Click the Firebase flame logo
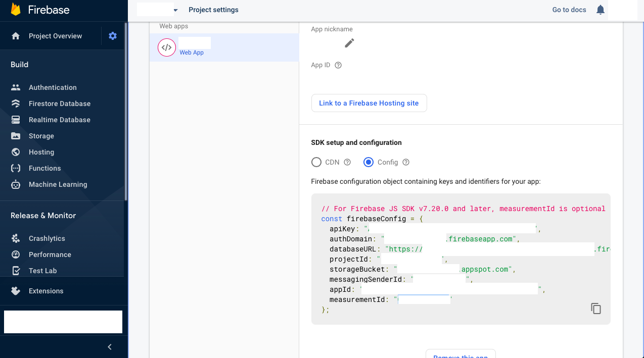 (16, 10)
